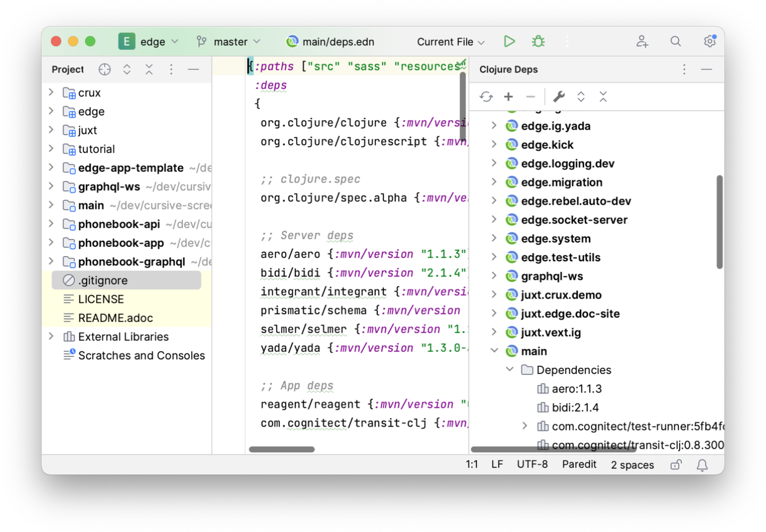Click the Clojure Deps horizontal scrollbar
The width and height of the screenshot is (766, 532).
click(x=553, y=449)
